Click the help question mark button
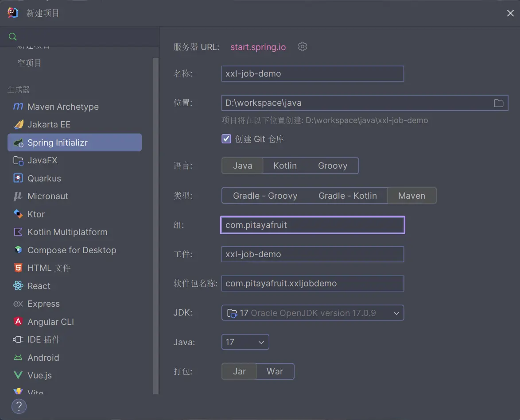Screen dimensions: 520x420 [x=19, y=406]
